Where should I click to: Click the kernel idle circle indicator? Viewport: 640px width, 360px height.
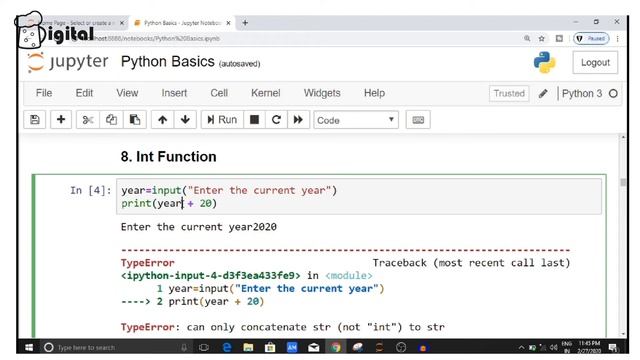(x=613, y=93)
